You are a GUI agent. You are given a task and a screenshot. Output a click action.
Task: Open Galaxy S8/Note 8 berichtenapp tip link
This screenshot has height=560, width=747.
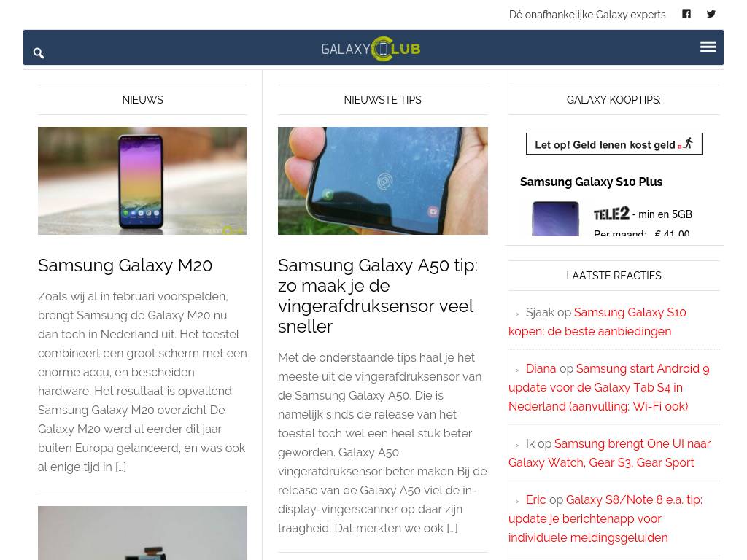605,518
